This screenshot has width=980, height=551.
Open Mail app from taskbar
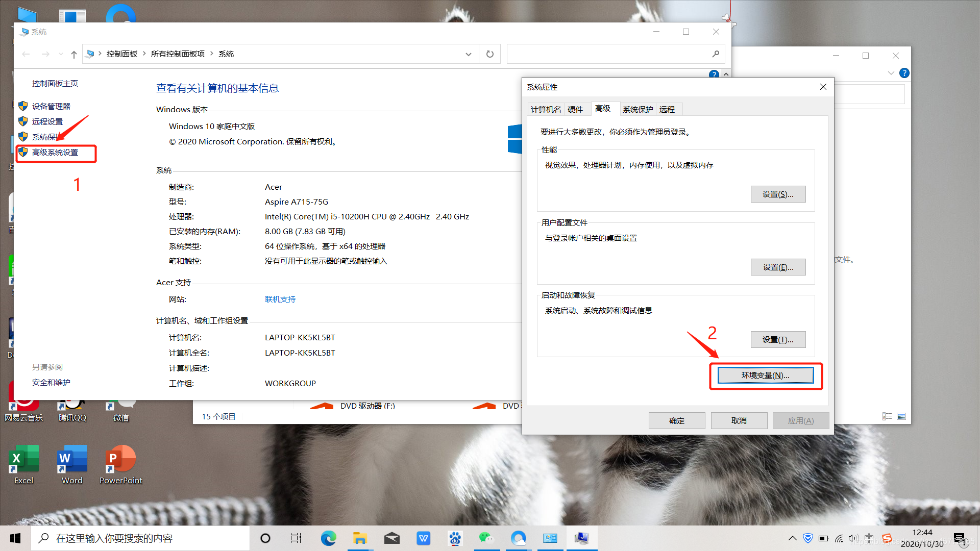pos(391,538)
